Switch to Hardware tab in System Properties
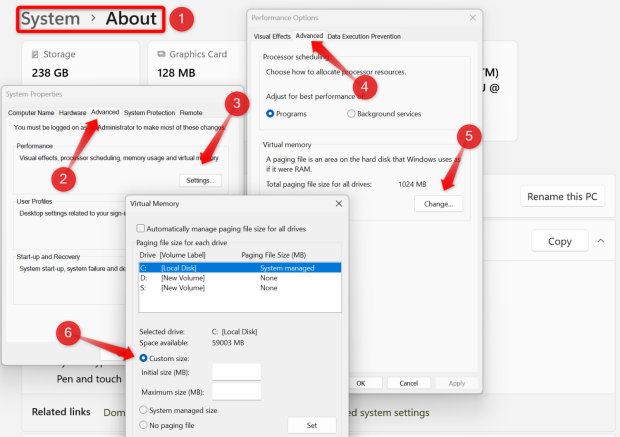This screenshot has width=620, height=437. pyautogui.click(x=72, y=113)
